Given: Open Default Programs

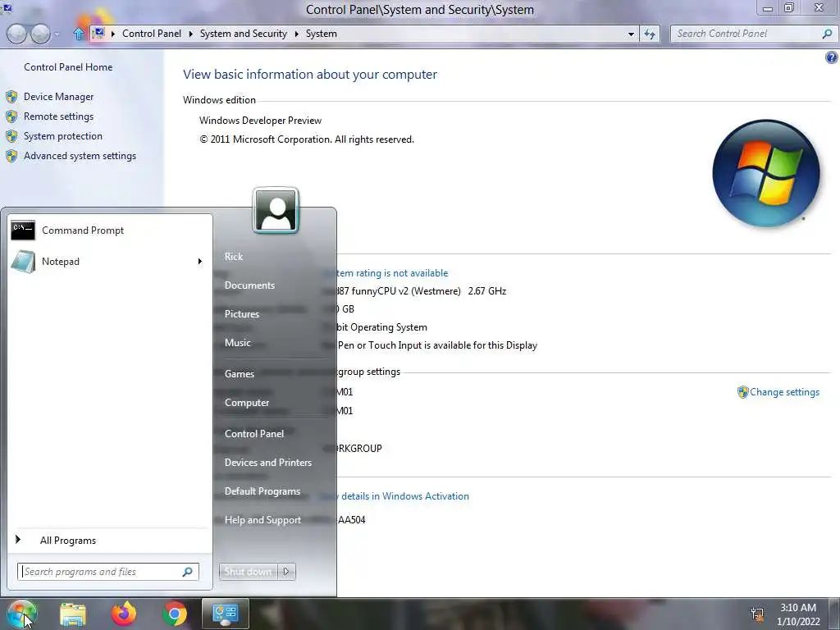Looking at the screenshot, I should point(262,491).
